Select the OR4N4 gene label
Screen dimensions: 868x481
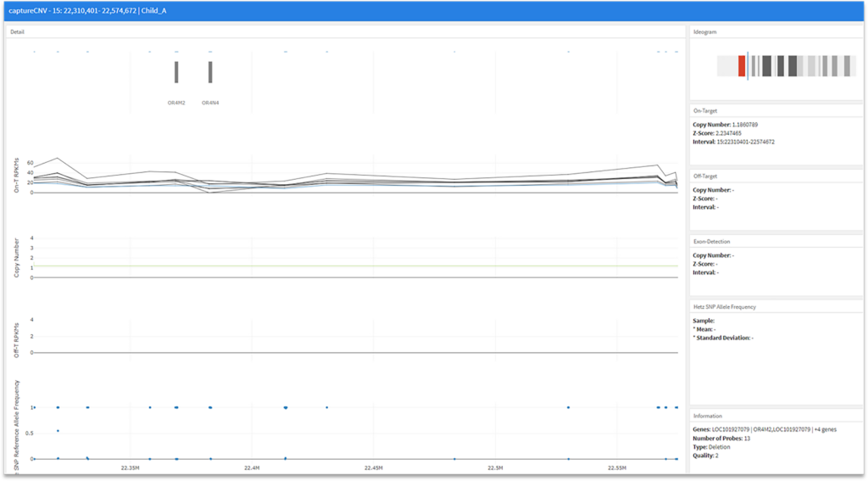point(210,103)
